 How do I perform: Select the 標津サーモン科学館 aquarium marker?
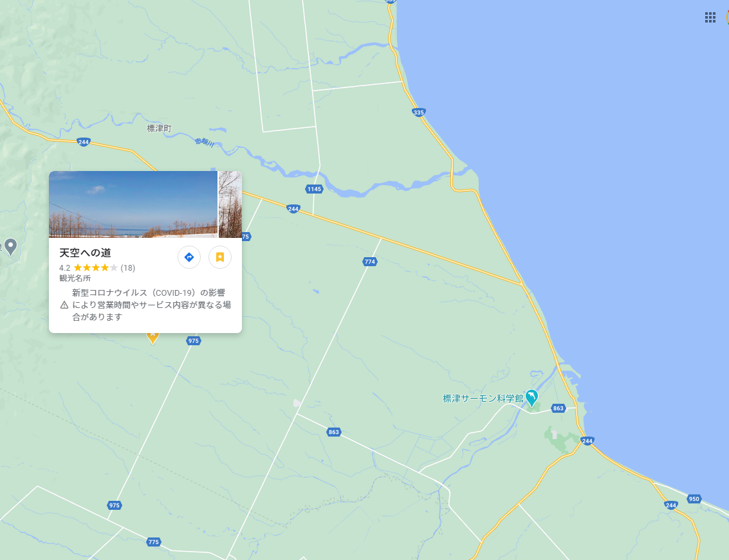(x=531, y=398)
